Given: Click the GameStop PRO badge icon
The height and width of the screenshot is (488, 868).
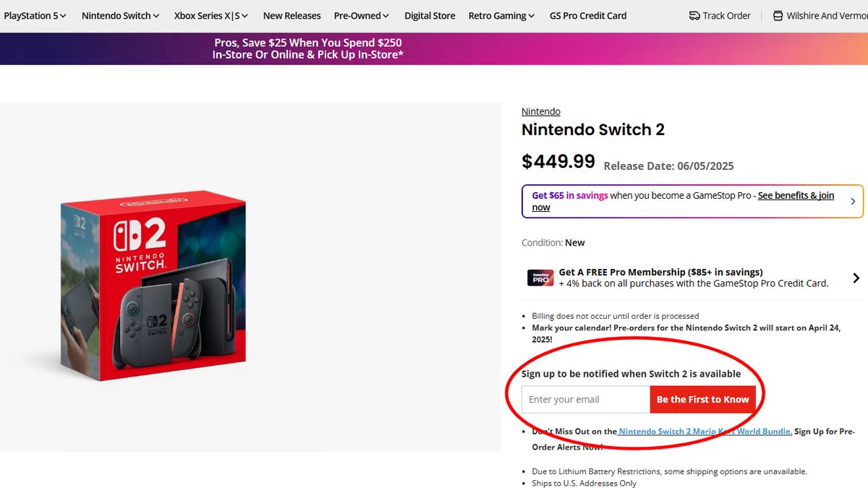Looking at the screenshot, I should coord(540,278).
